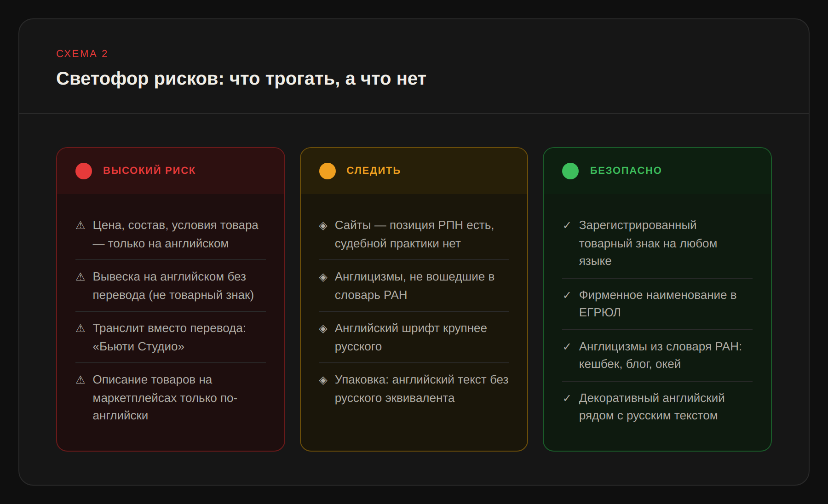
Task: Click checkmark next to «Зарегистрированный товарный знак»
Action: point(567,225)
